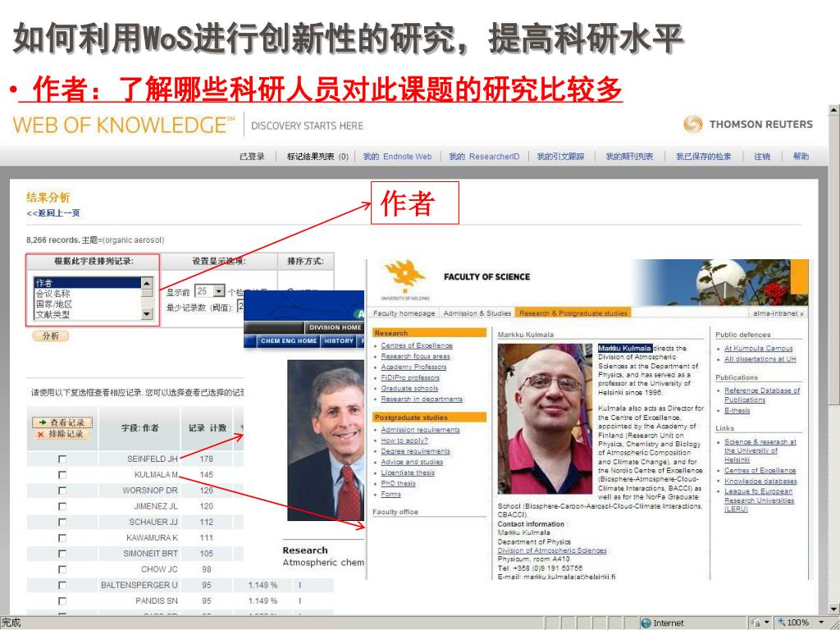The width and height of the screenshot is (840, 630).
Task: Tick the checkbox for JIMENEZ JL
Action: tap(62, 506)
